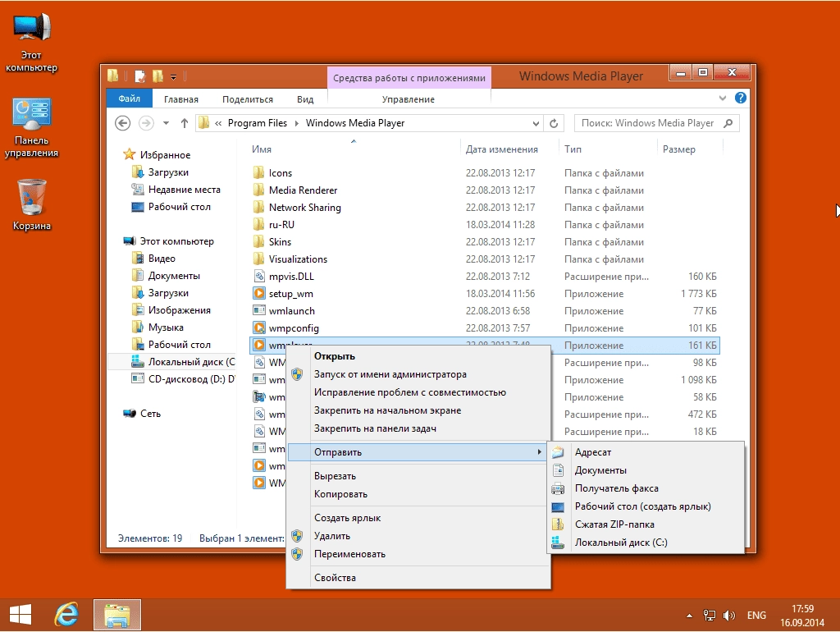Click the File Explorer taskbar icon
Viewport: 840px width, 632px height.
pyautogui.click(x=117, y=615)
